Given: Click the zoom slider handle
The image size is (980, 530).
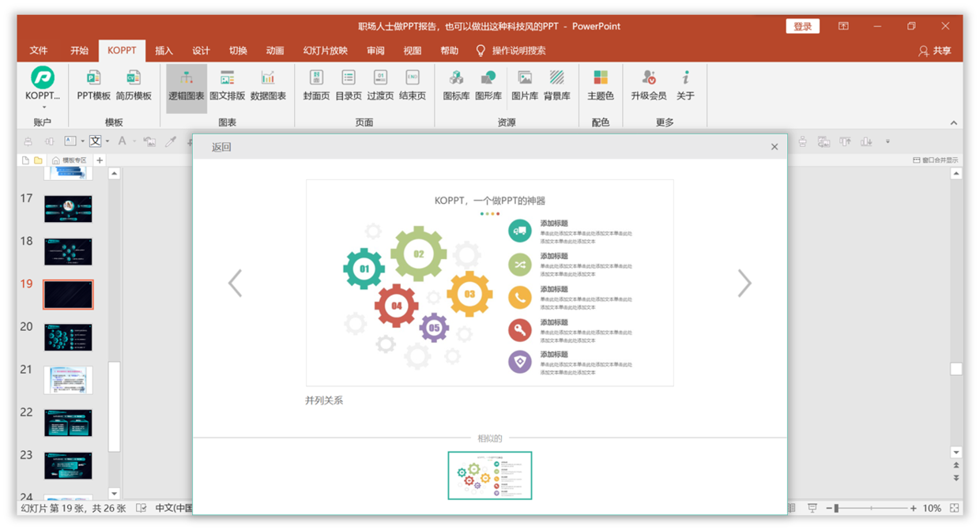Looking at the screenshot, I should click(x=837, y=508).
